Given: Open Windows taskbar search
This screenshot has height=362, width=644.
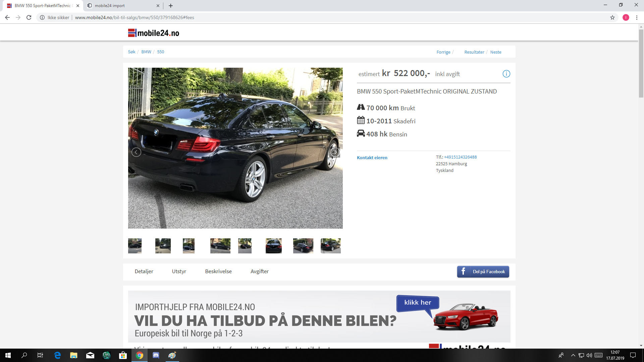Looking at the screenshot, I should pos(24,355).
